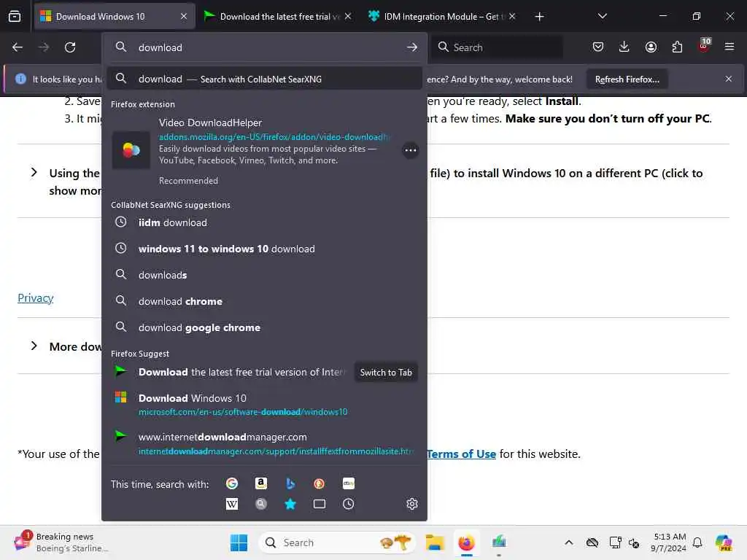Open Firefox View tab-list icon

click(x=15, y=16)
